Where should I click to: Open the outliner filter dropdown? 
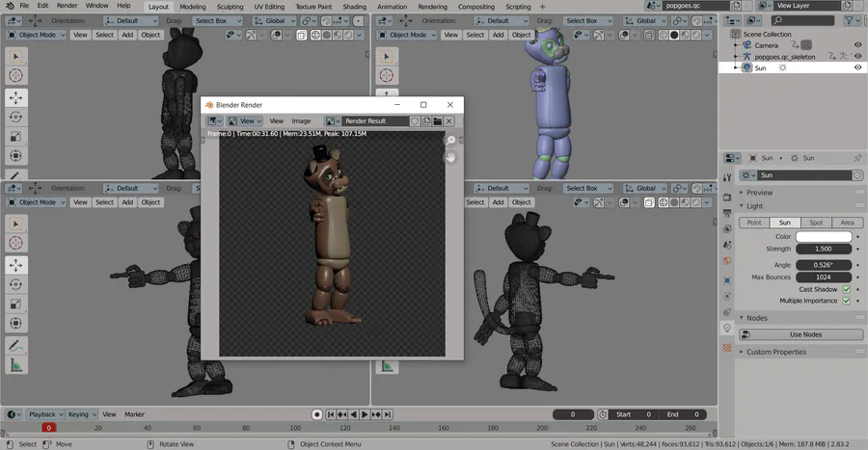pyautogui.click(x=852, y=20)
